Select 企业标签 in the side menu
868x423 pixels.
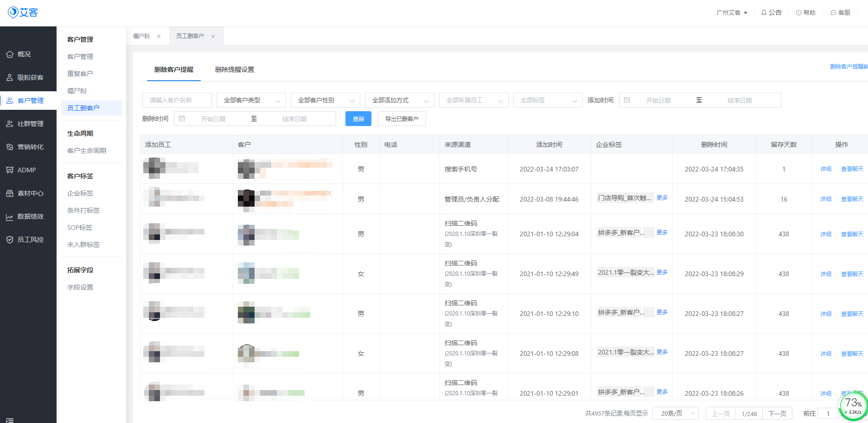point(80,193)
